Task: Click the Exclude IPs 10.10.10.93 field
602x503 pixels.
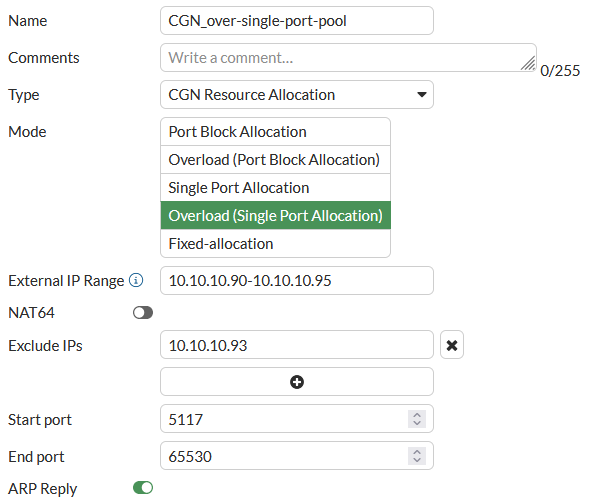Action: tap(296, 345)
